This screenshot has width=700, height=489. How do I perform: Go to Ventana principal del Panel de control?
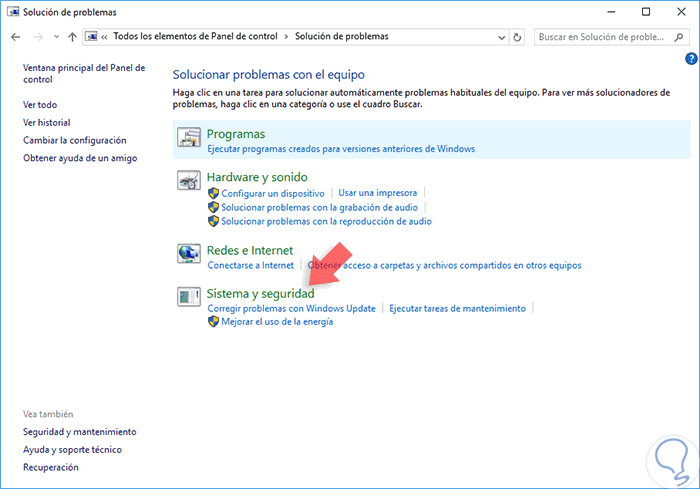tap(84, 74)
